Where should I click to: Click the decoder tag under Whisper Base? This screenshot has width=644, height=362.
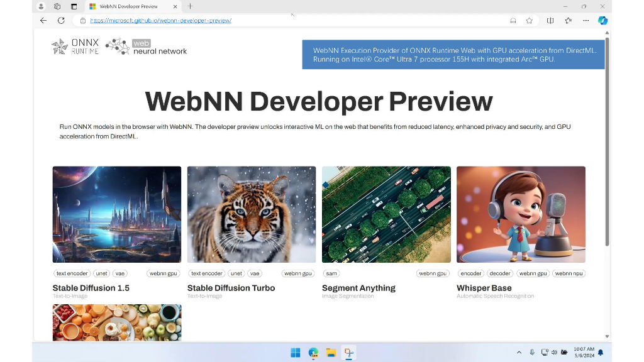coord(500,273)
